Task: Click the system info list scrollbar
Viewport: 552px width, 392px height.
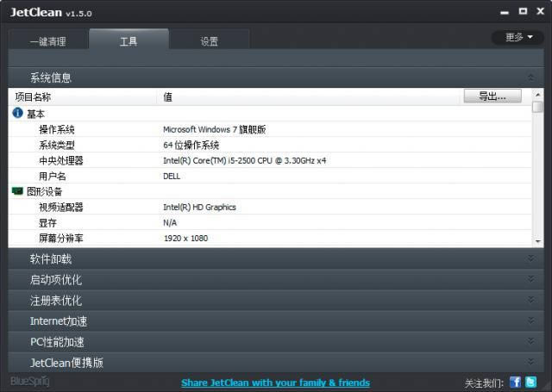Action: pyautogui.click(x=537, y=172)
